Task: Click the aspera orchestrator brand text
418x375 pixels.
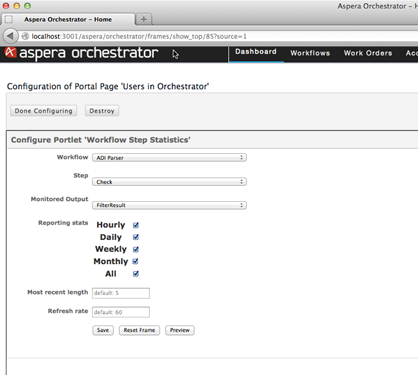Action: pyautogui.click(x=89, y=53)
